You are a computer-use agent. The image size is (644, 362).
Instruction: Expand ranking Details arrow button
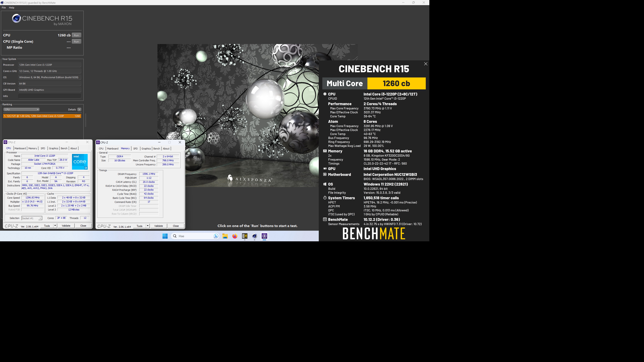pos(79,109)
